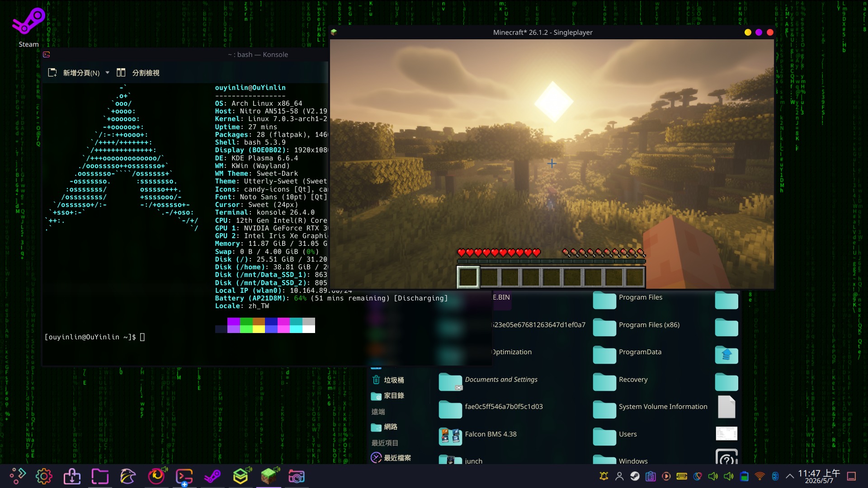Viewport: 868px width, 488px height.
Task: Click the Konsole window title text
Action: coord(258,55)
